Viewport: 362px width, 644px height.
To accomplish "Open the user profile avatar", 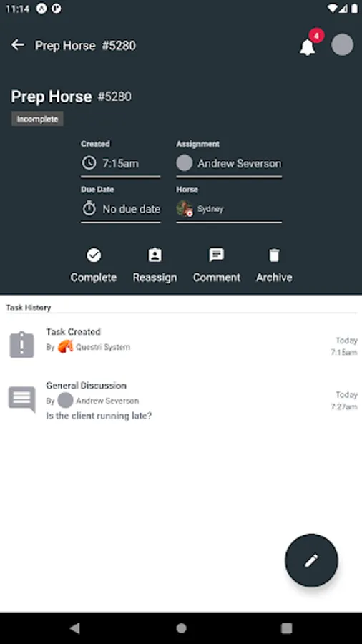I will pyautogui.click(x=342, y=45).
